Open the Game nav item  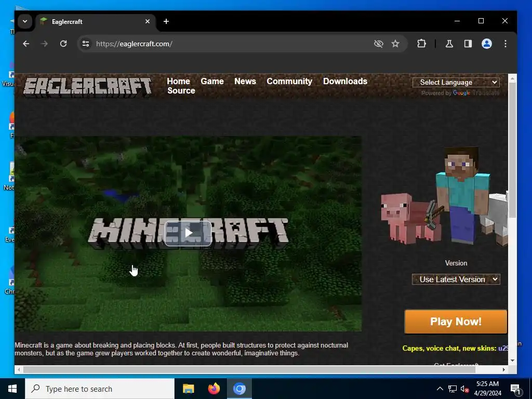click(x=212, y=82)
